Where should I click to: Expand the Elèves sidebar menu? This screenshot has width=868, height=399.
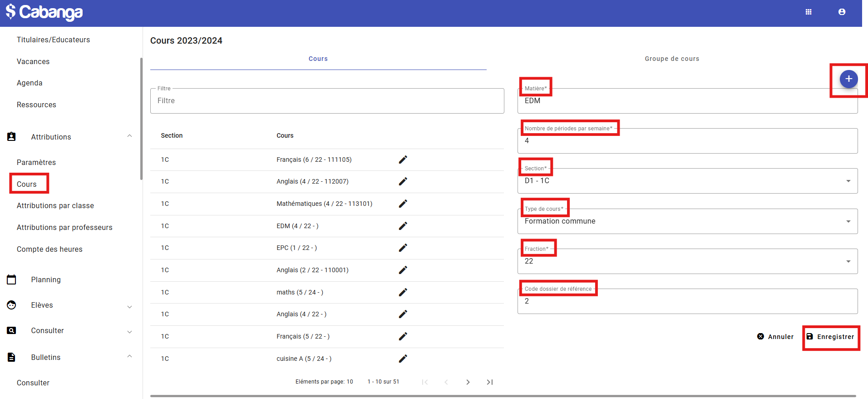click(129, 306)
